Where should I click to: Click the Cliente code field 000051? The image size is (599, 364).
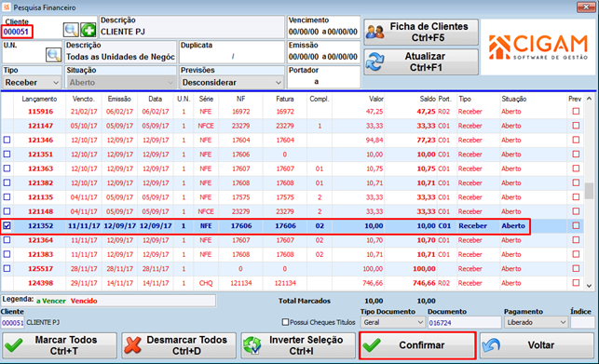[x=17, y=32]
